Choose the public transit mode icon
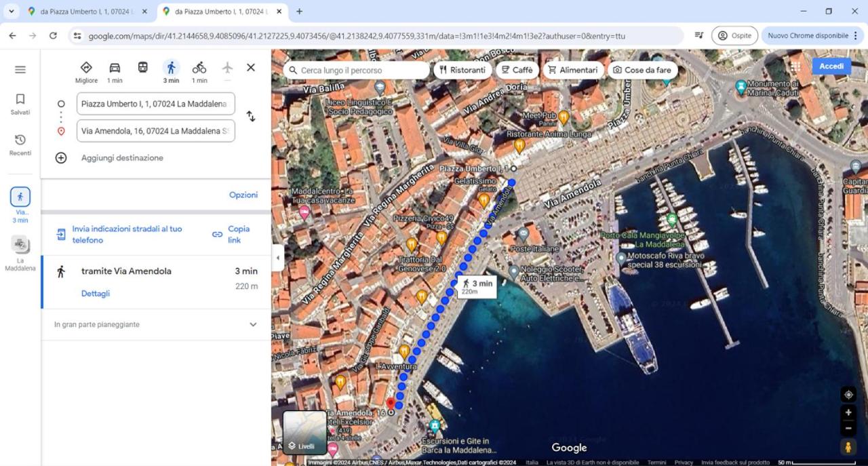Screen dimensions: 868x466 [142, 68]
